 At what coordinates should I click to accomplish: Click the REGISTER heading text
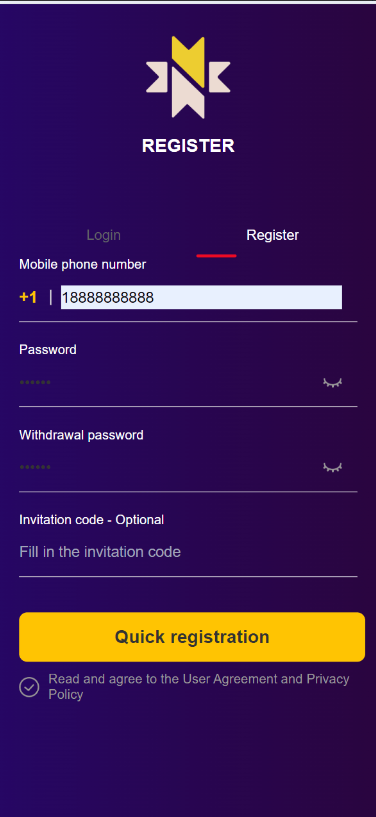188,146
